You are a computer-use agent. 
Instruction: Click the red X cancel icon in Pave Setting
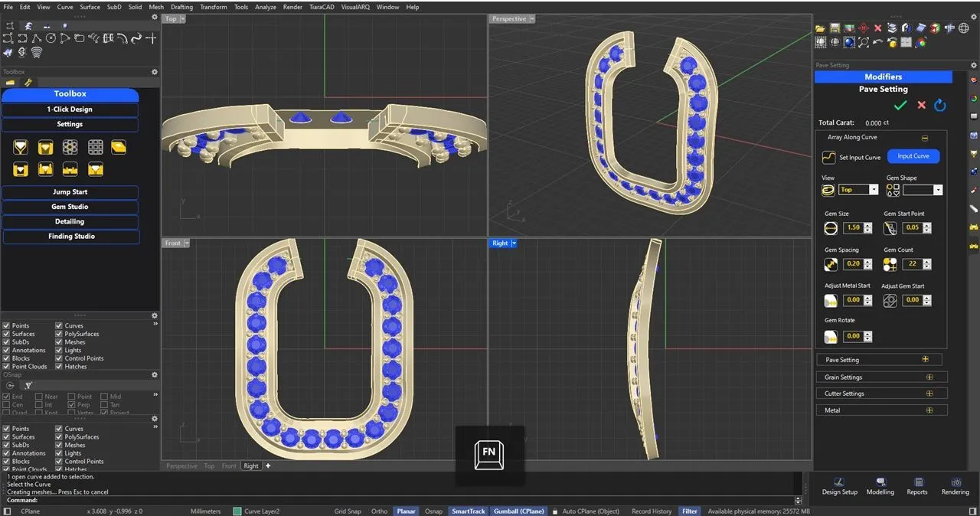pyautogui.click(x=921, y=105)
